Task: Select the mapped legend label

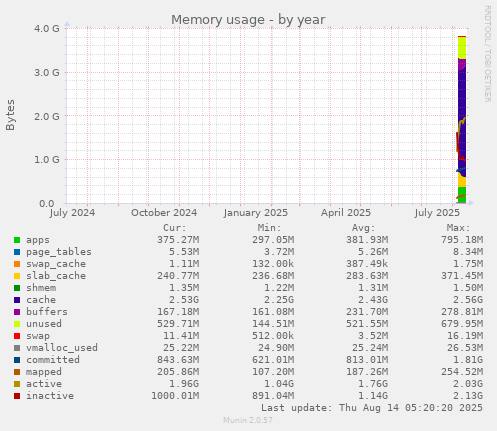Action: click(x=44, y=372)
